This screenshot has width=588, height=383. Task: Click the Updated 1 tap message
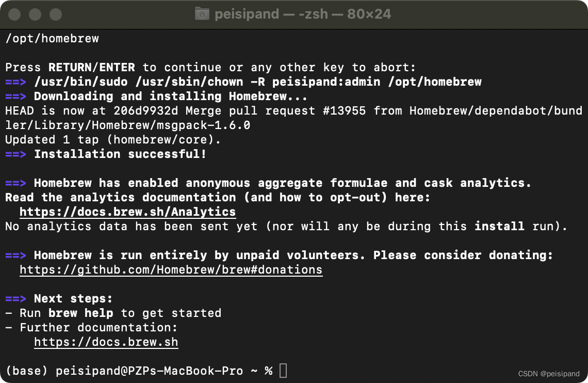click(x=112, y=139)
